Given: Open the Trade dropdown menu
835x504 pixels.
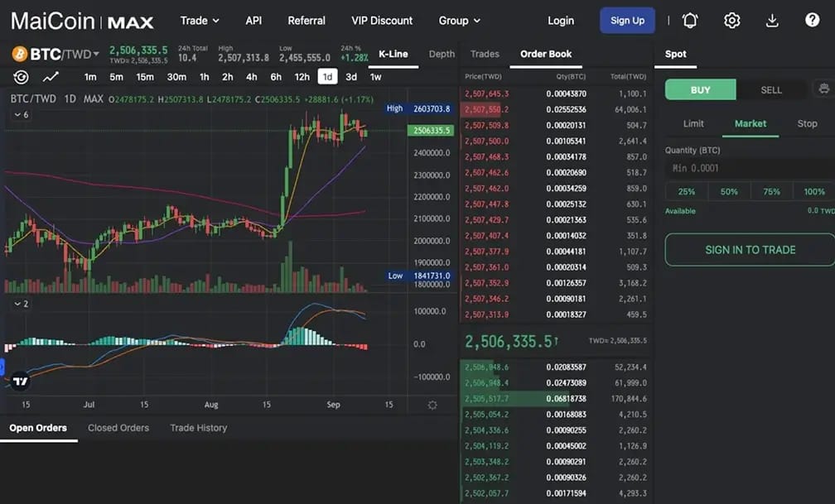Looking at the screenshot, I should pos(200,20).
